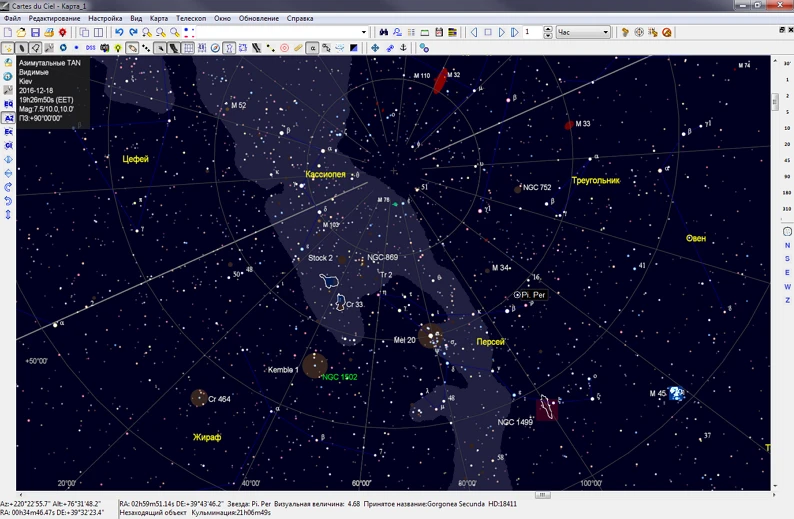
Task: Click the Print chart icon
Action: [x=49, y=33]
